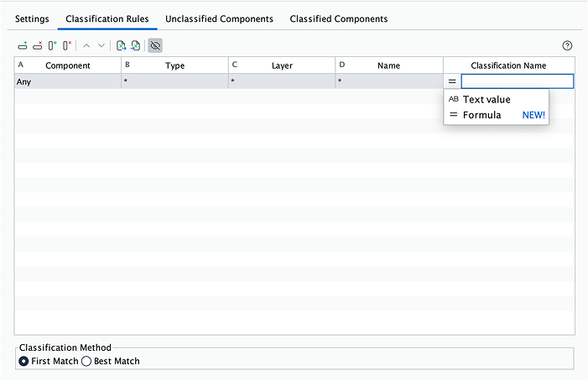Click the remove row icon in toolbar
This screenshot has height=381, width=588.
(37, 45)
